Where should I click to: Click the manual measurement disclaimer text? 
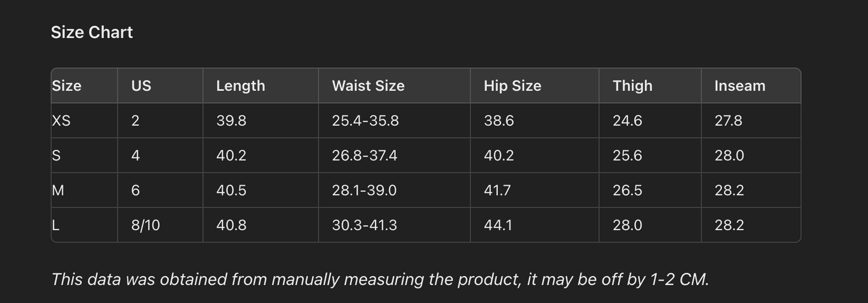[380, 280]
